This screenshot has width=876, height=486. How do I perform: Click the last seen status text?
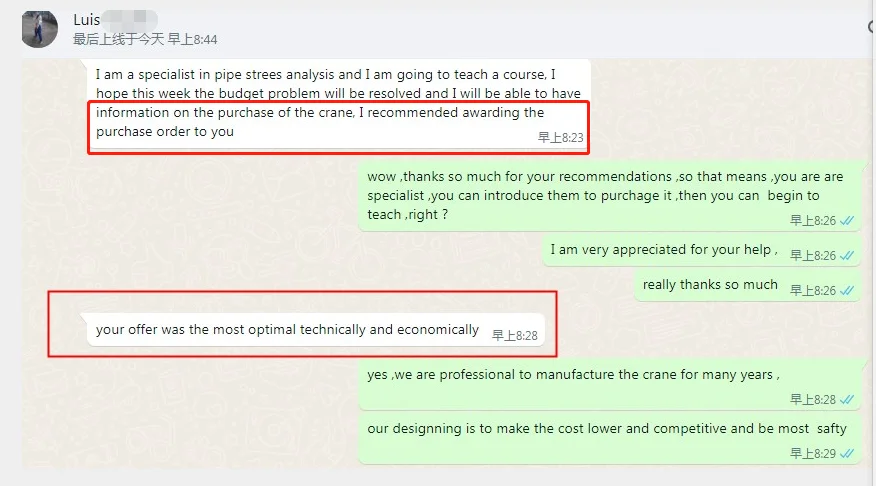[x=145, y=40]
